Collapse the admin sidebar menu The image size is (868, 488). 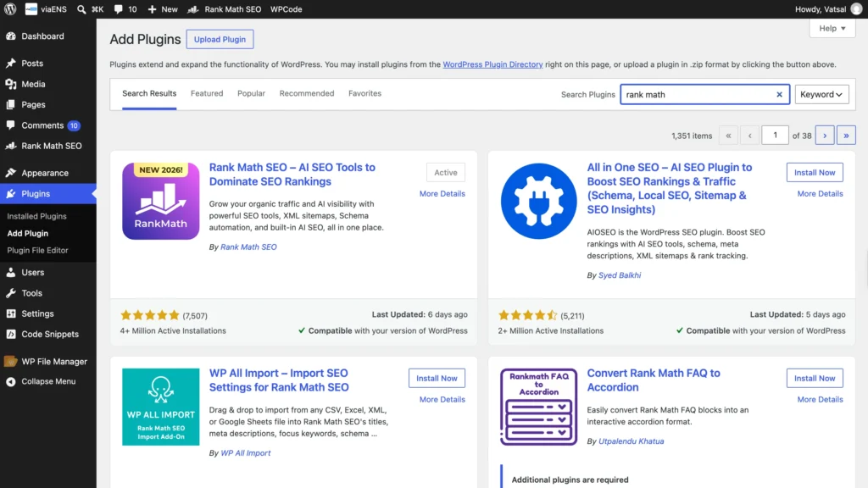(x=48, y=381)
